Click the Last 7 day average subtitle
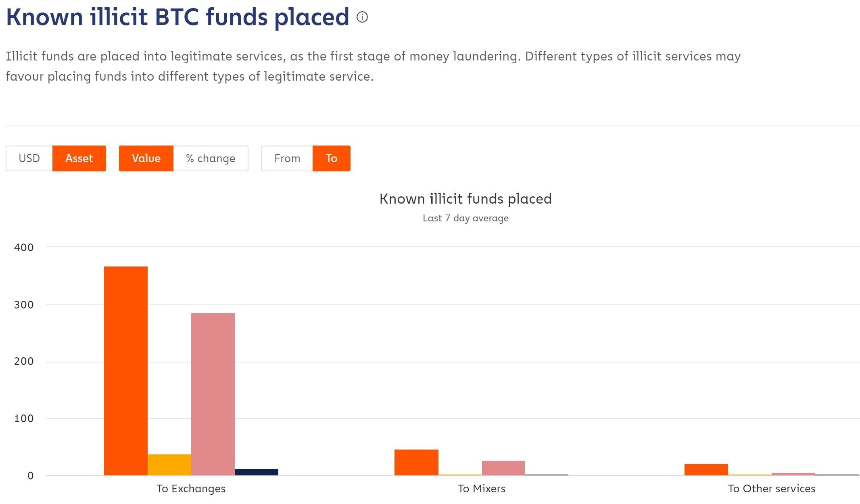 click(x=465, y=218)
